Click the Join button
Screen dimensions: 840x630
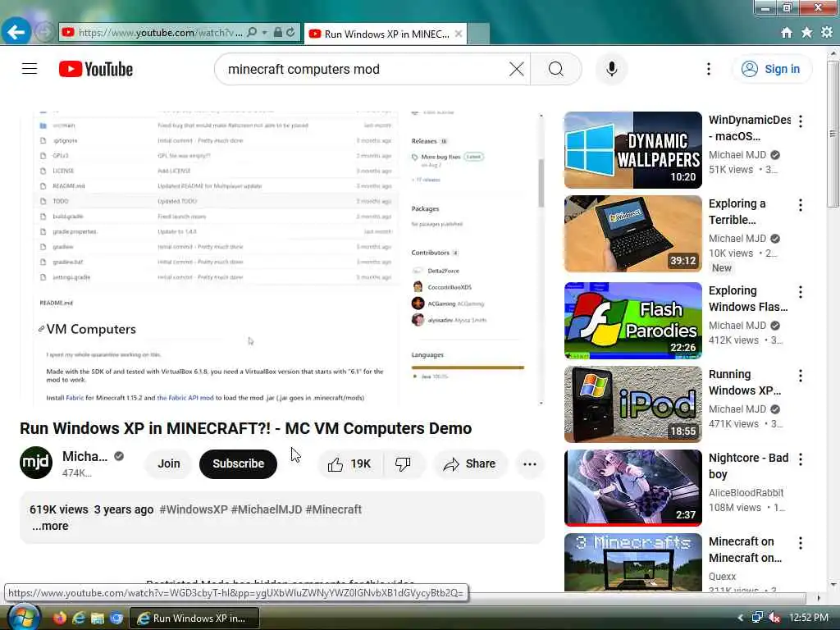click(x=169, y=463)
